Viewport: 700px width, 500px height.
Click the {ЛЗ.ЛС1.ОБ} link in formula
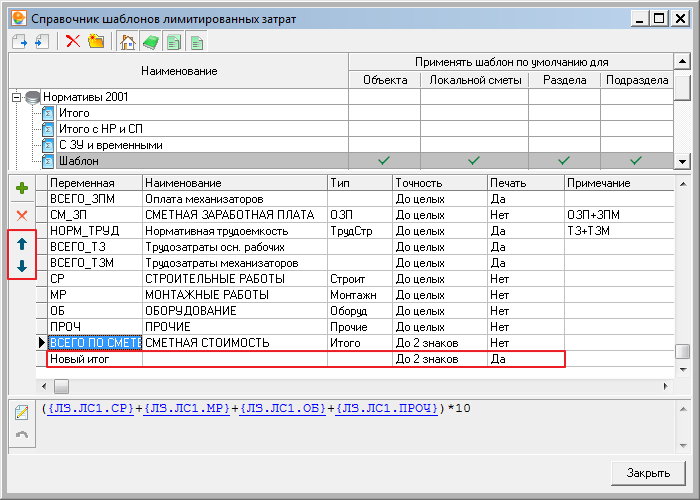[283, 408]
